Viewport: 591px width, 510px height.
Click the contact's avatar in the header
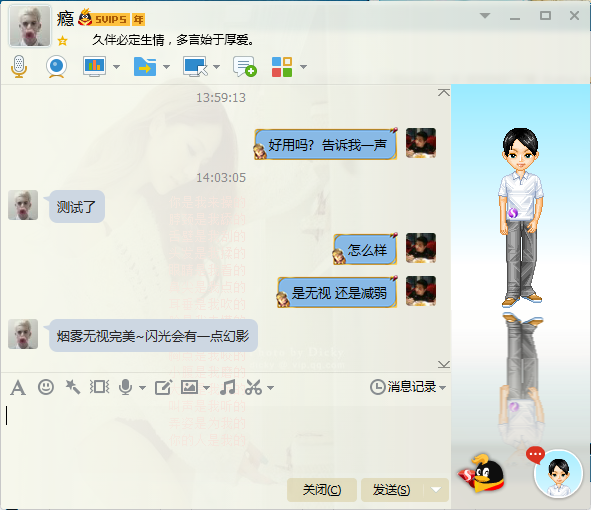[30, 26]
